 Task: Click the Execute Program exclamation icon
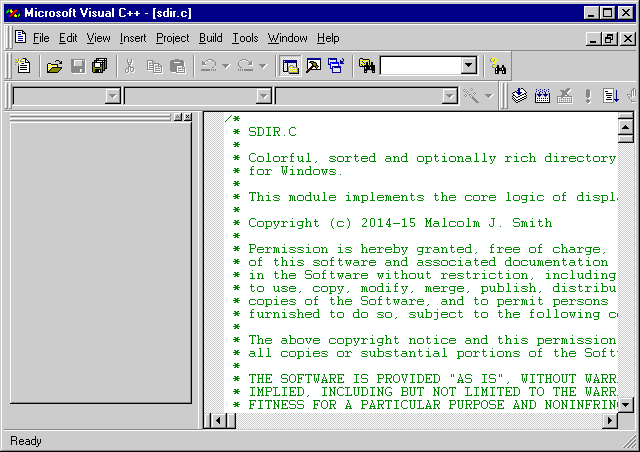(588, 96)
